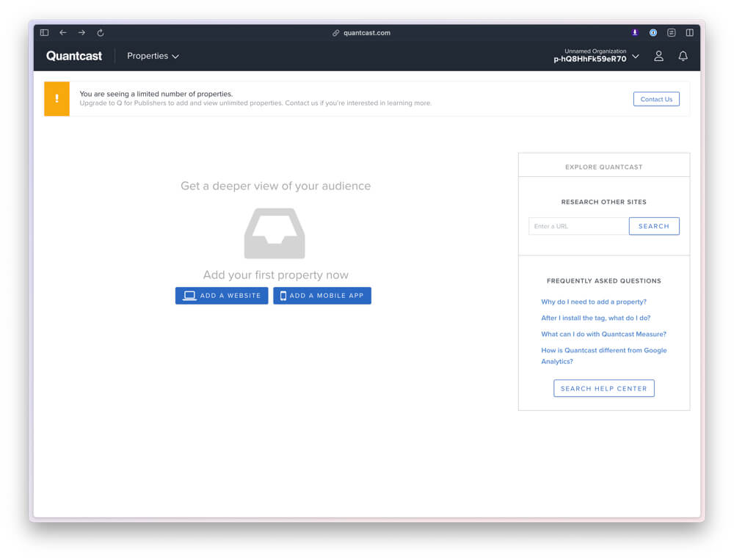The height and width of the screenshot is (560, 734).
Task: Click 'Add your first property now' text
Action: click(x=276, y=274)
